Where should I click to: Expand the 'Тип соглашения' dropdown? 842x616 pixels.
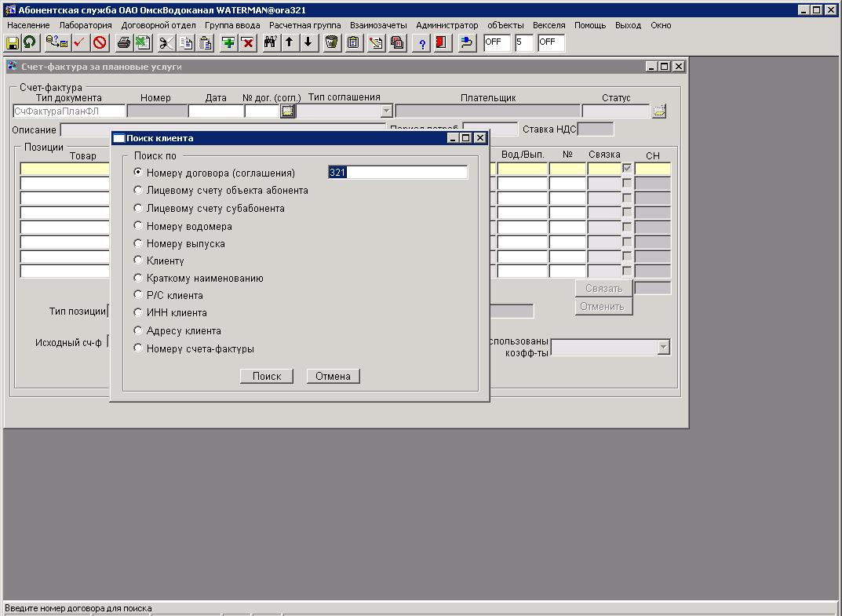(x=385, y=111)
